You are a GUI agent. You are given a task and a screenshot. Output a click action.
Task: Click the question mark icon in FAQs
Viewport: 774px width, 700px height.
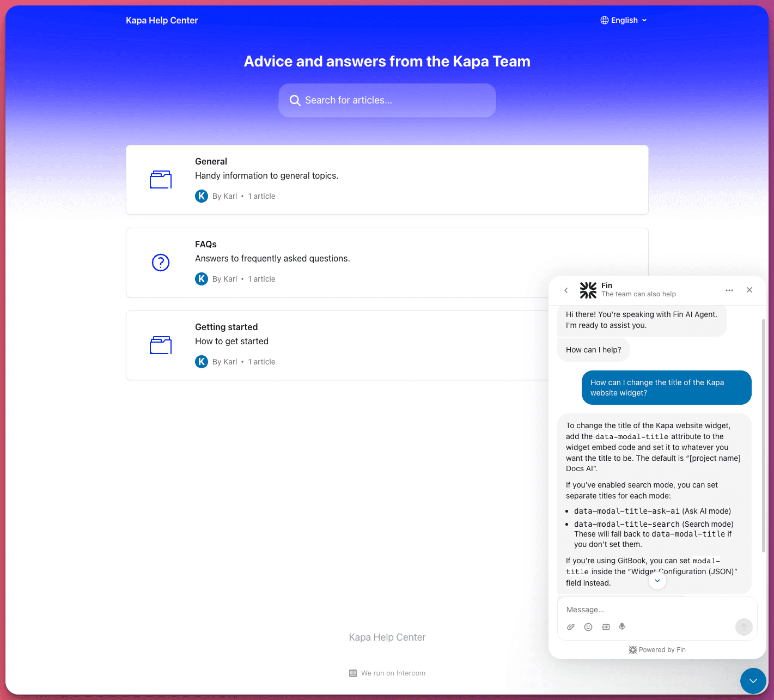click(161, 263)
